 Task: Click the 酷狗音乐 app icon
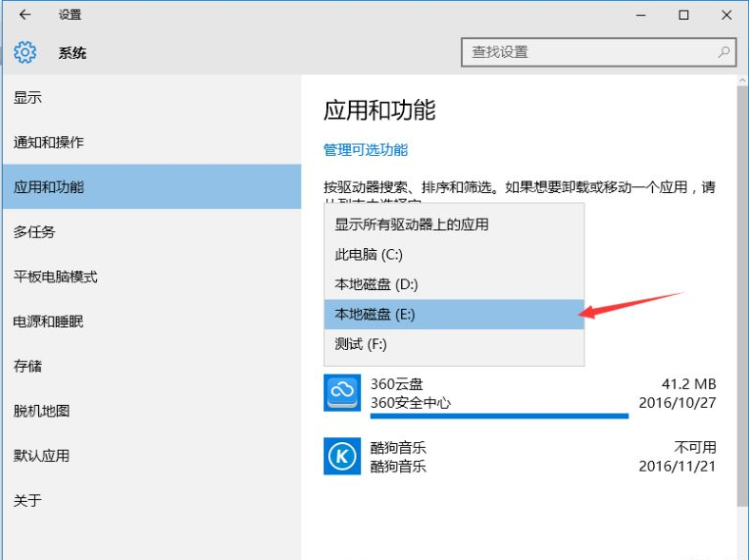[340, 456]
